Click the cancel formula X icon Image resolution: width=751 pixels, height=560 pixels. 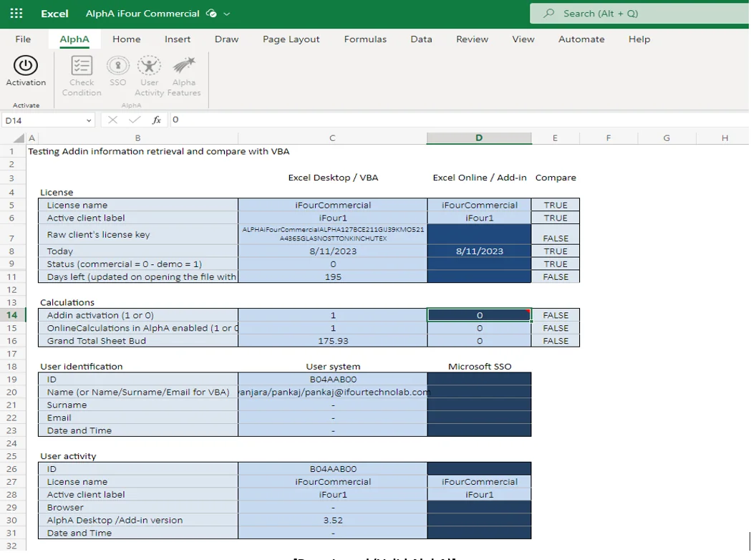112,120
